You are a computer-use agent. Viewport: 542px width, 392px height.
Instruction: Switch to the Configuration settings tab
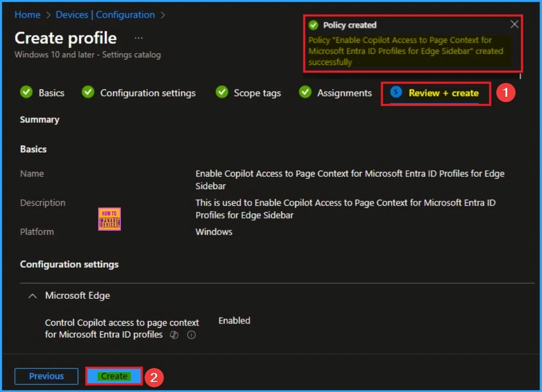tap(148, 92)
